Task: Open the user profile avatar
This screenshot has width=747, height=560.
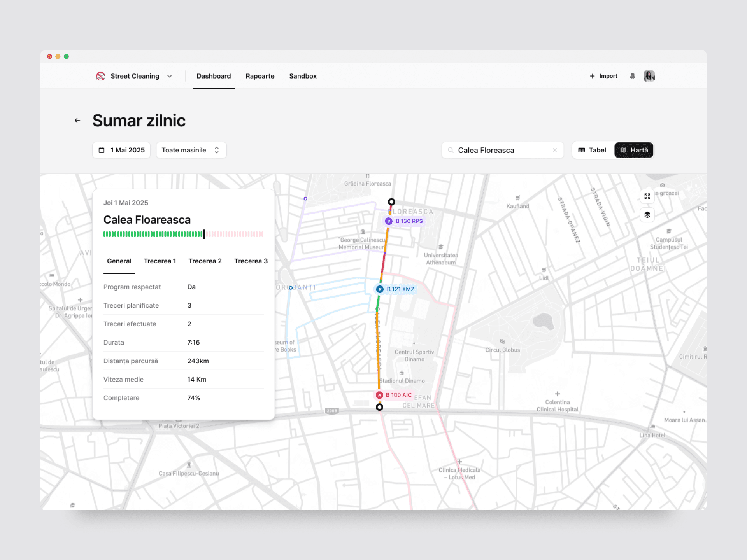Action: coord(649,76)
